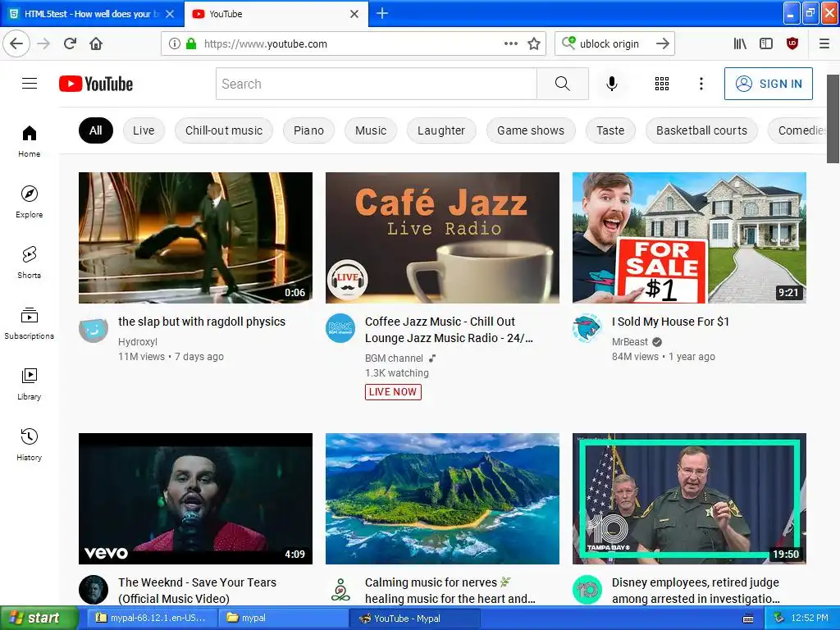Select the Laughter filter chip
Image resolution: width=840 pixels, height=630 pixels.
click(x=441, y=130)
